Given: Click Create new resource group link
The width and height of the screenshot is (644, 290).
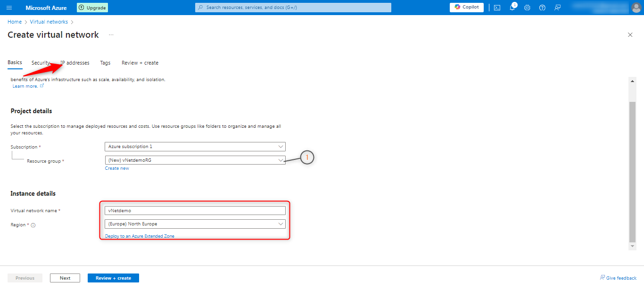Looking at the screenshot, I should click(117, 168).
